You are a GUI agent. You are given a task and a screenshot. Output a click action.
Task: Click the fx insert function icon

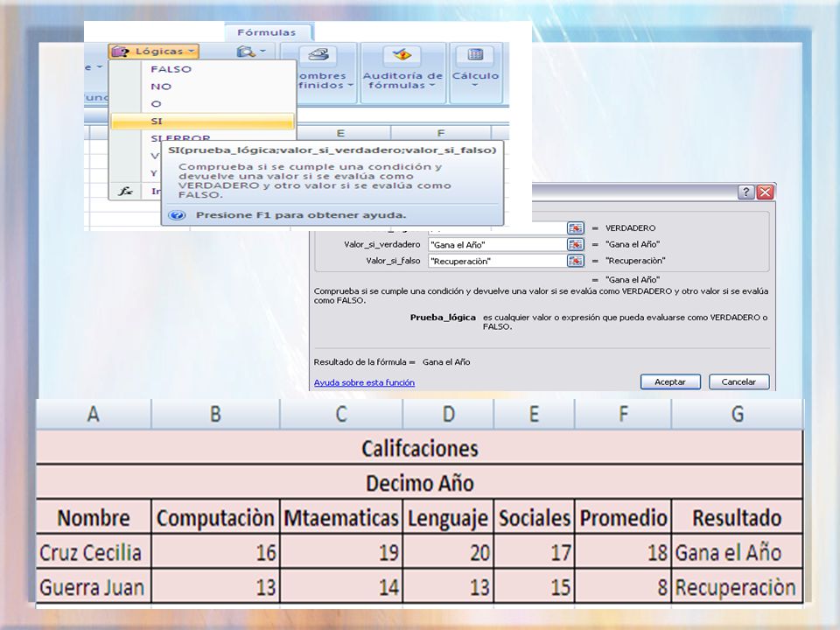click(x=125, y=191)
